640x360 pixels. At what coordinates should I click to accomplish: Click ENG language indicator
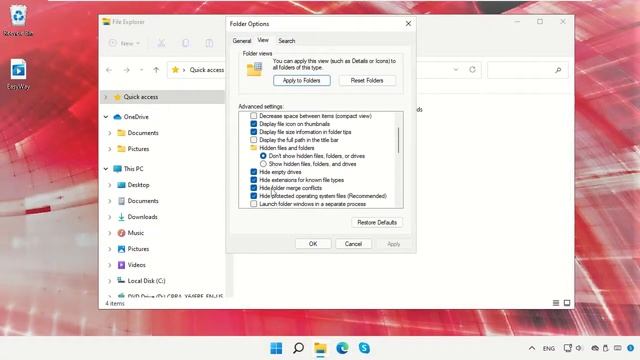[x=549, y=349]
